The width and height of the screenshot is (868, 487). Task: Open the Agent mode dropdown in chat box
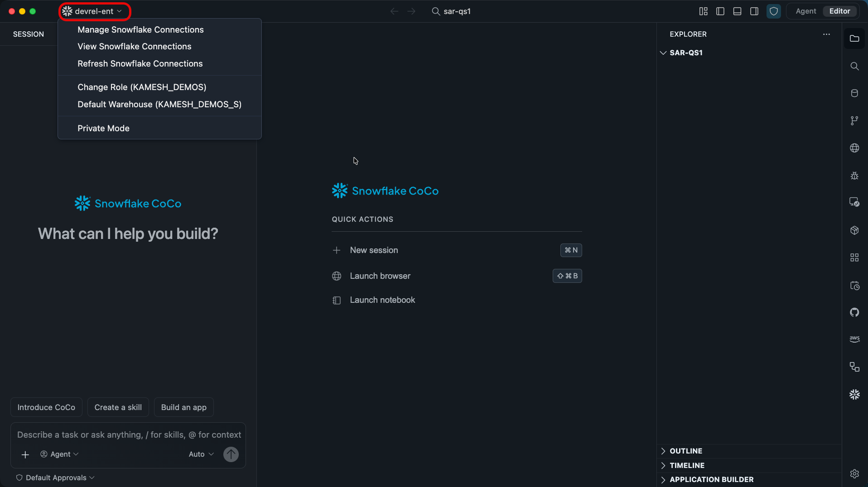click(x=59, y=454)
